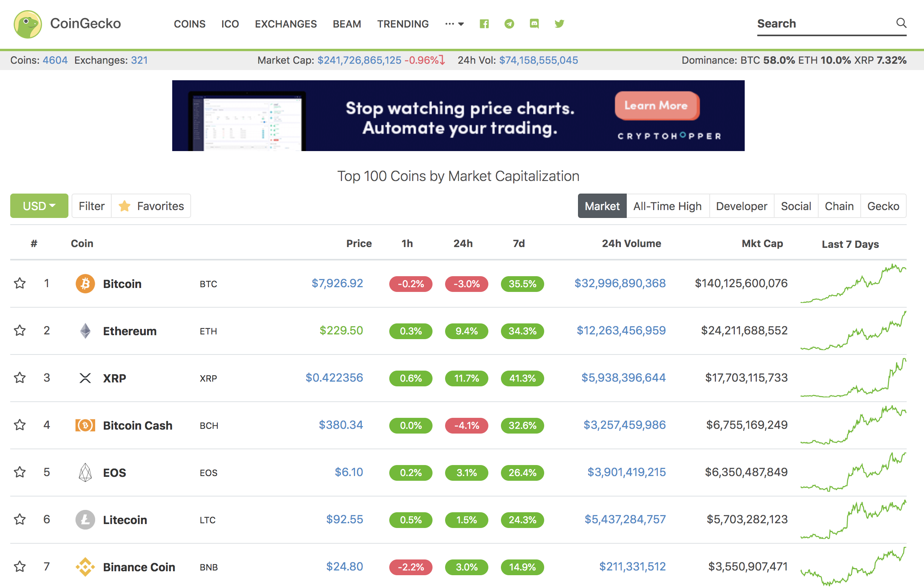Switch to the All-Time High tab
The height and width of the screenshot is (587, 924).
[668, 206]
